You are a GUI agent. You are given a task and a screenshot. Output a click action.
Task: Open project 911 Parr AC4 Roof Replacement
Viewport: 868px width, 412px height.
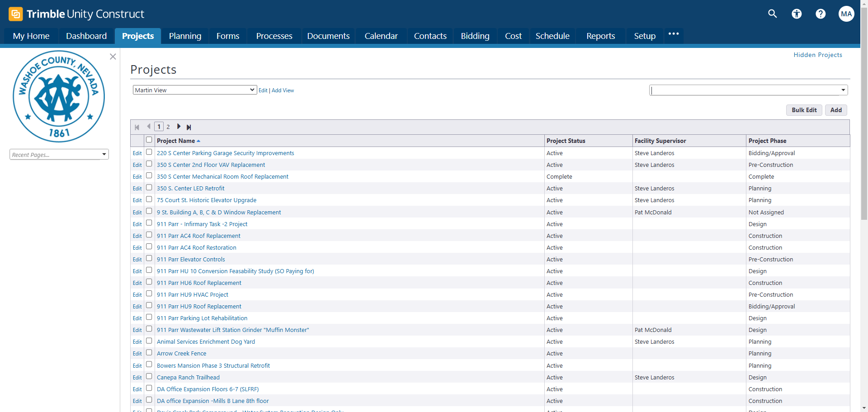pos(198,236)
